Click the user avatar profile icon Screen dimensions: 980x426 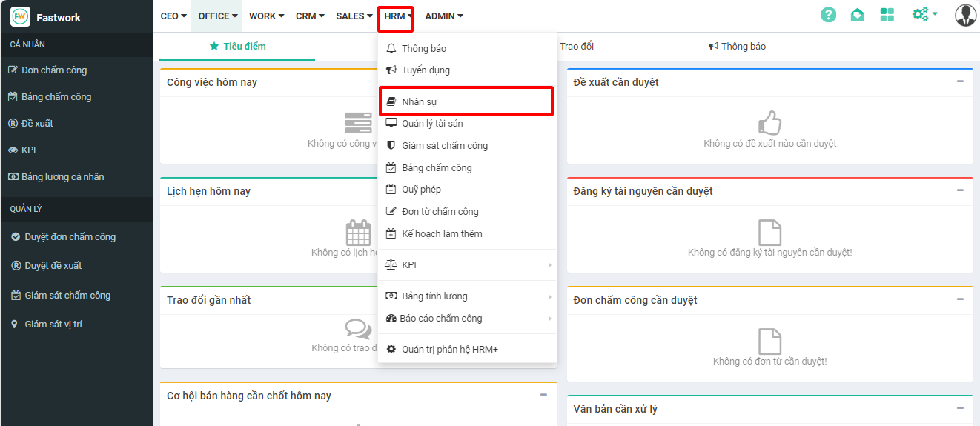[965, 15]
